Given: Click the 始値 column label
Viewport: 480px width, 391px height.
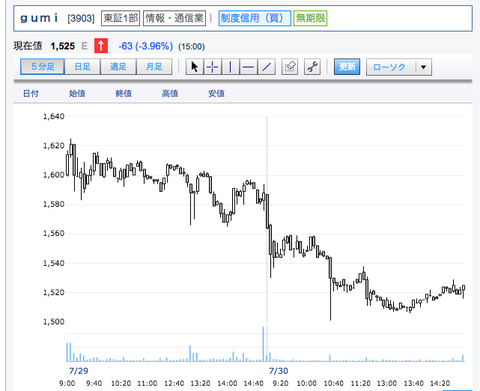Looking at the screenshot, I should tap(77, 94).
